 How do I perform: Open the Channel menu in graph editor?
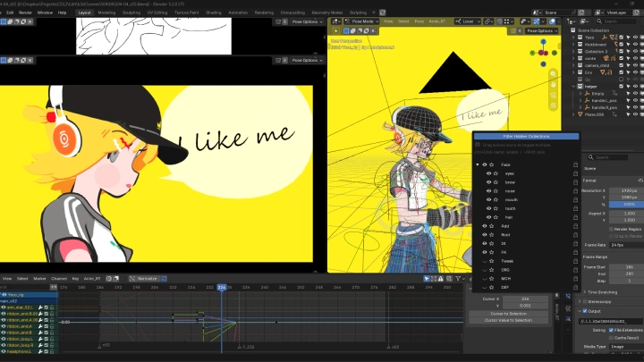[59, 279]
